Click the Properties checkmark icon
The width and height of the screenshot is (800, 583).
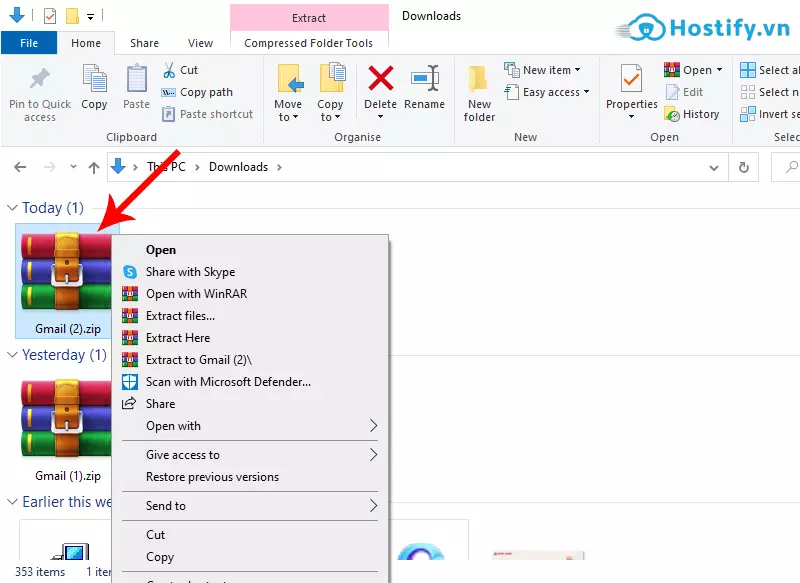coord(631,80)
